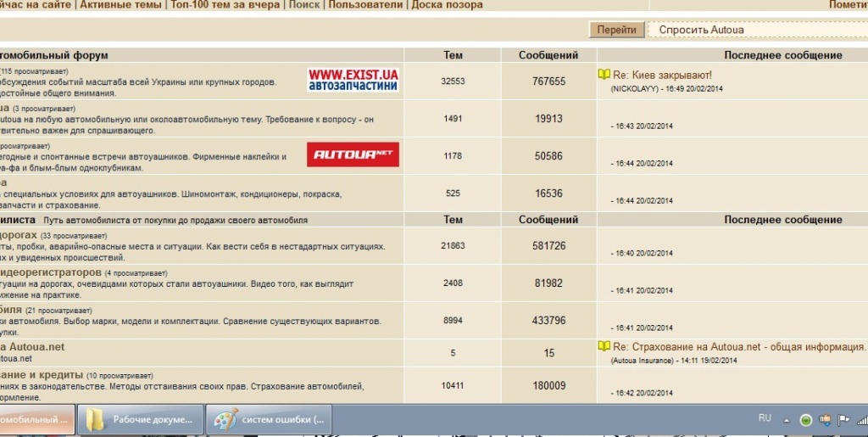868x437 pixels.
Task: Click the RU language indicator
Action: click(x=765, y=418)
